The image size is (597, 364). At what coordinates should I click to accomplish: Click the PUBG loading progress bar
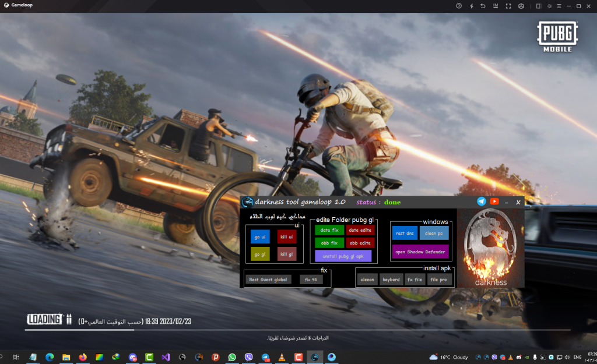point(298,330)
